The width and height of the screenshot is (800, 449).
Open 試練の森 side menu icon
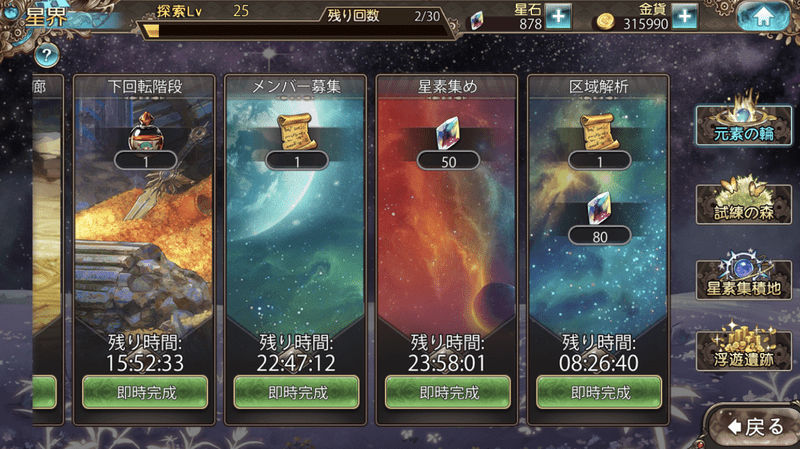pos(743,204)
